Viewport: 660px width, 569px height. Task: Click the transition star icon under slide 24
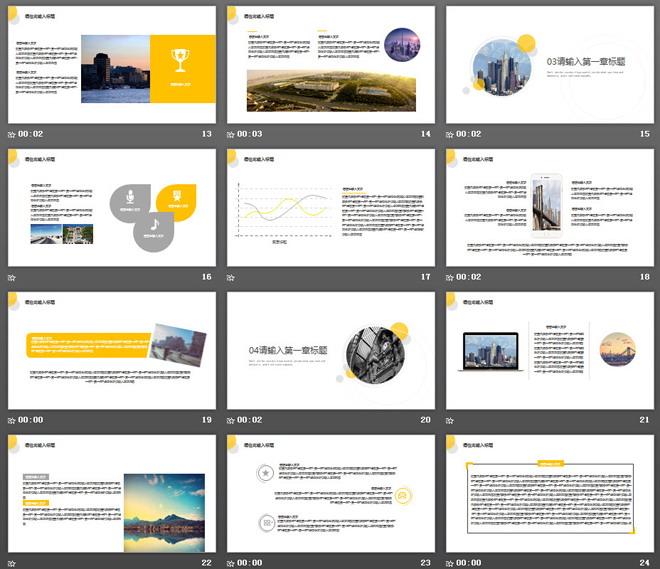(450, 564)
